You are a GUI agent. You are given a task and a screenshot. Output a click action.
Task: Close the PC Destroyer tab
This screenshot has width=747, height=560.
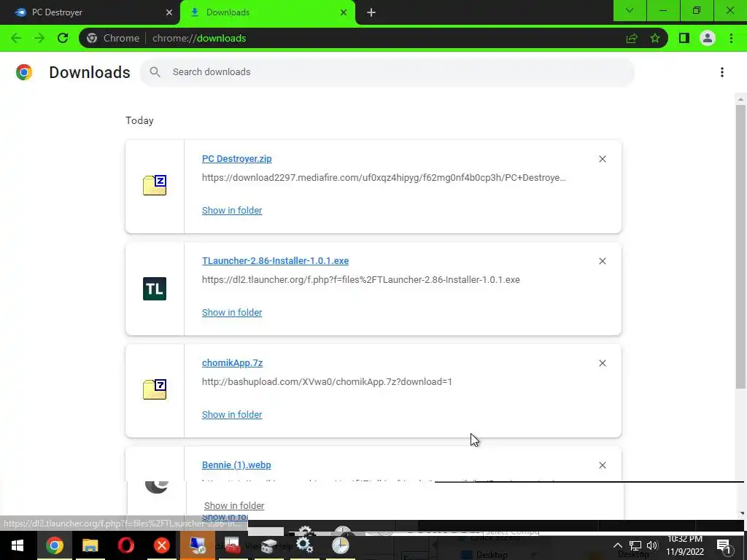pos(169,12)
